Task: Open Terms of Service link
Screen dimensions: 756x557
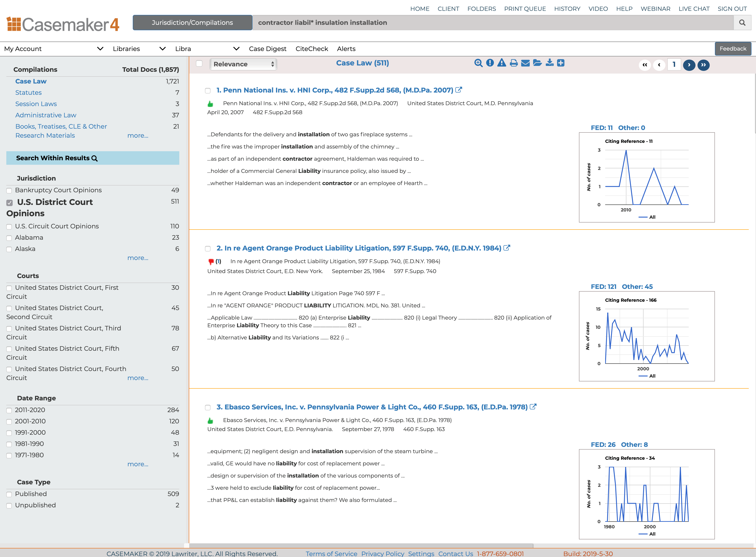Action: [x=331, y=554]
